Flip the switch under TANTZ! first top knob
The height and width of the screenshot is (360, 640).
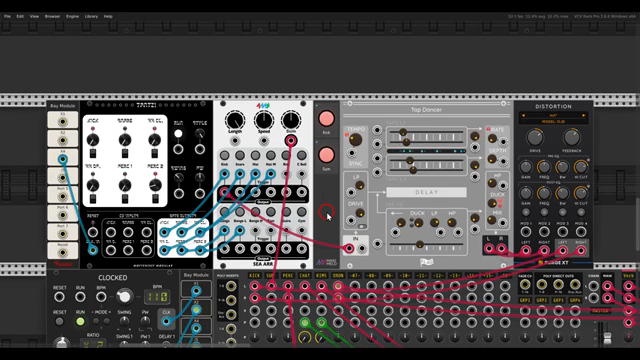[x=93, y=153]
